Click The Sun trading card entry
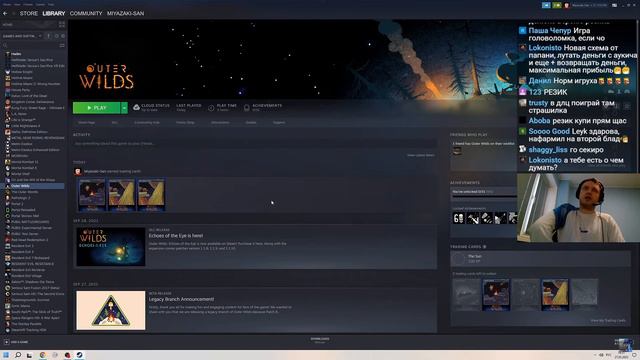This screenshot has width=640, height=360. 541,259
